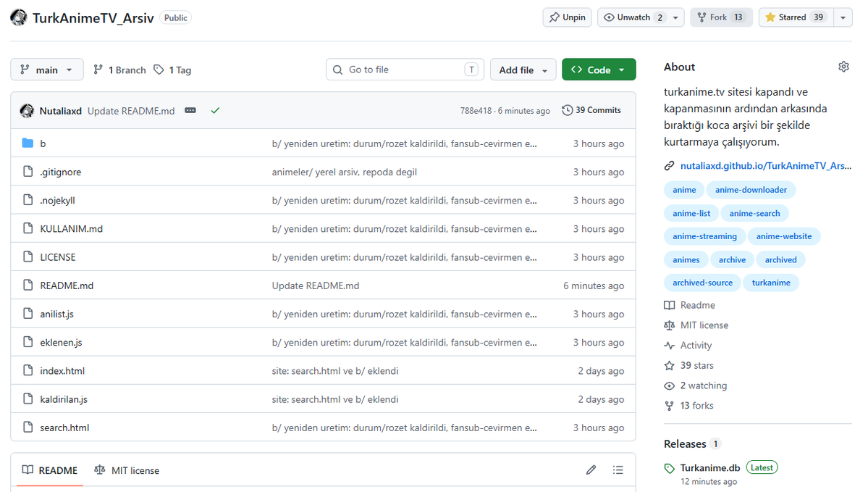Viewport: 868px width, 492px height.
Task: Open the turkanime topic tag
Action: (x=770, y=283)
